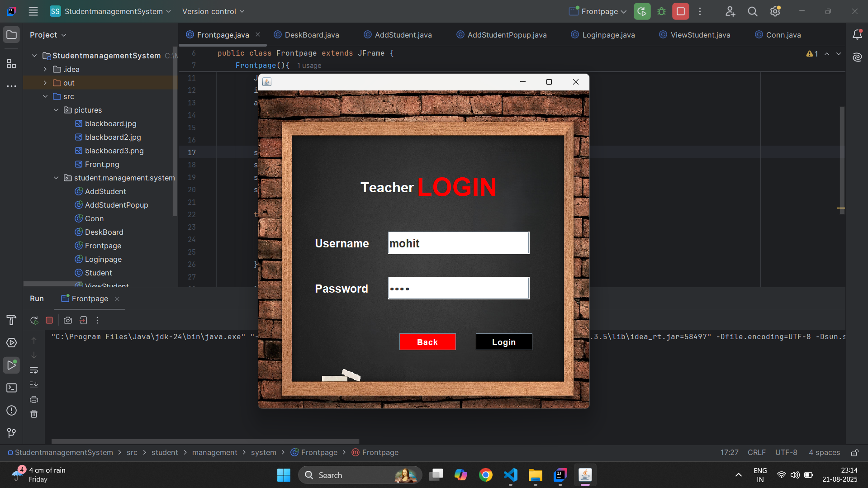Open the Search Everywhere magnifier icon
Viewport: 868px width, 488px height.
pyautogui.click(x=752, y=11)
